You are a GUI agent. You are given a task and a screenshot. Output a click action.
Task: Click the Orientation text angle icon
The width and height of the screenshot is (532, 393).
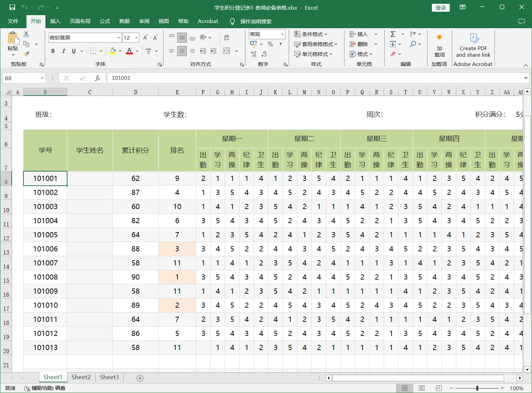point(203,37)
